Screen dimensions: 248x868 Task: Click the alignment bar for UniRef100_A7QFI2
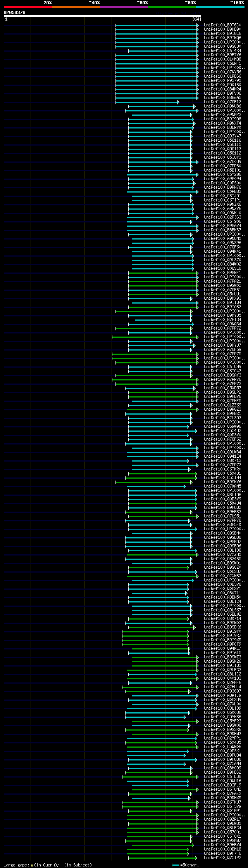pyautogui.click(x=147, y=102)
